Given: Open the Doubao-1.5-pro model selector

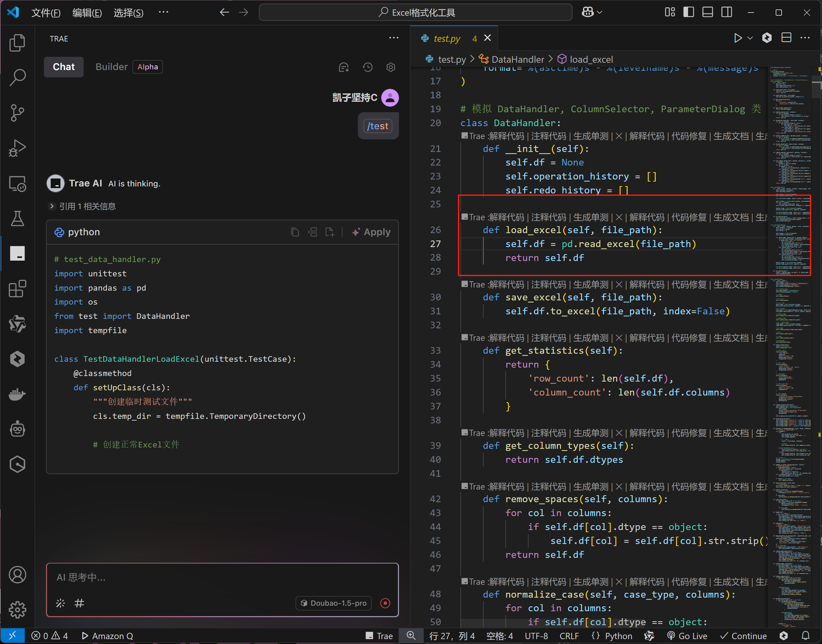Looking at the screenshot, I should pos(333,603).
